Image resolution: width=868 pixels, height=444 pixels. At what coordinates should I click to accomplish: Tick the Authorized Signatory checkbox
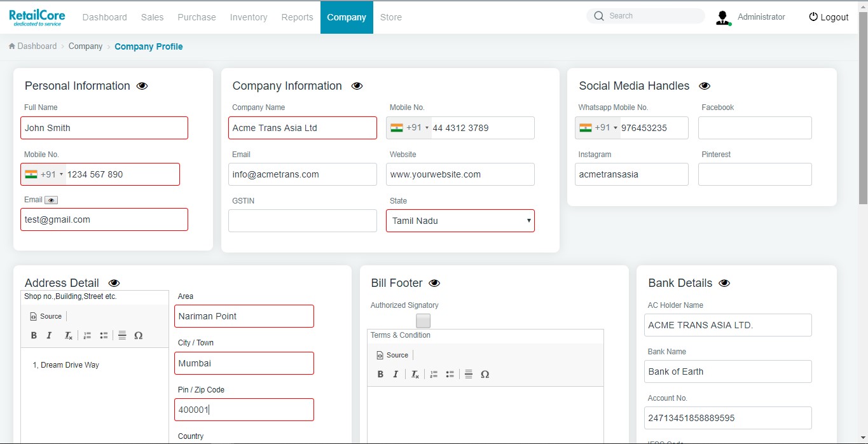[x=423, y=321]
